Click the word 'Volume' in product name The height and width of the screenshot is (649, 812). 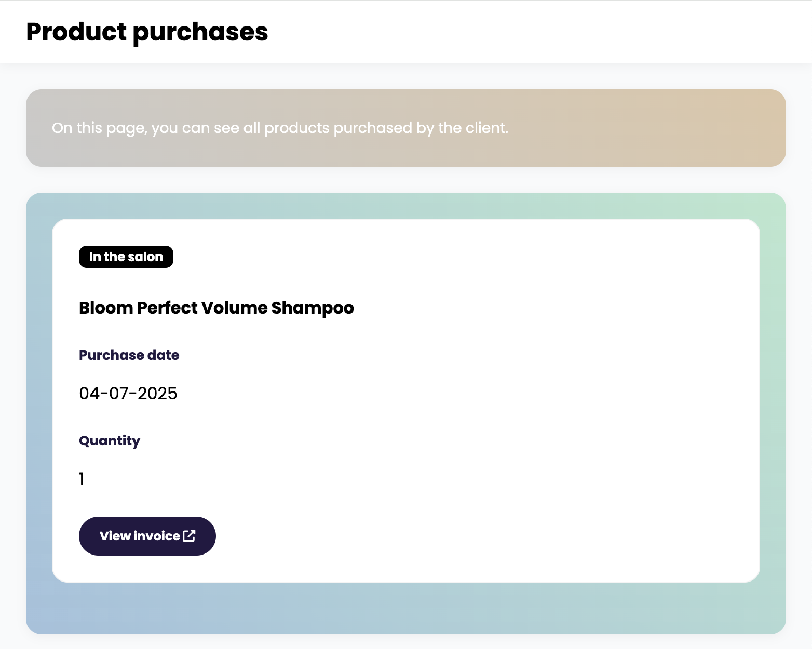(234, 308)
